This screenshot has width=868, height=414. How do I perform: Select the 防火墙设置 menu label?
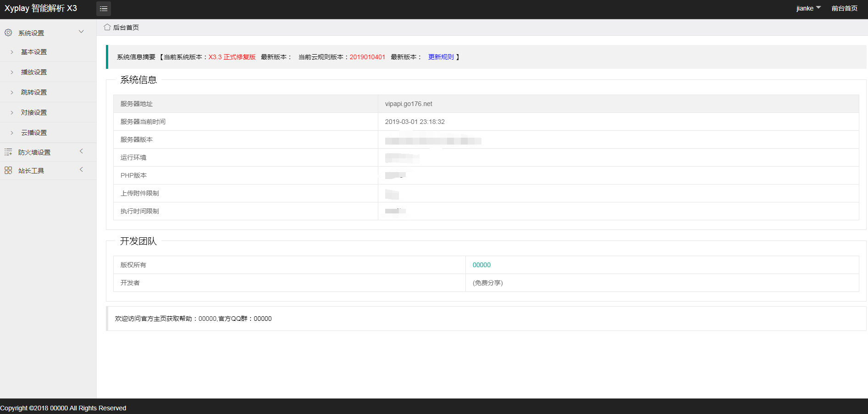click(34, 152)
